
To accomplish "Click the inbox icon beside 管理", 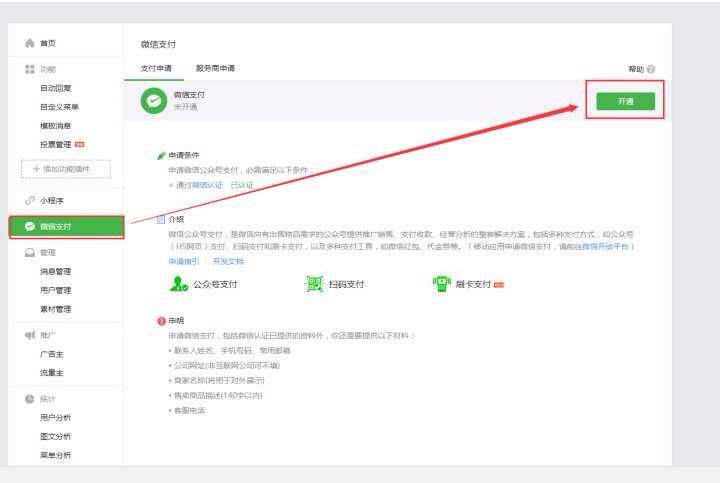I will point(30,253).
